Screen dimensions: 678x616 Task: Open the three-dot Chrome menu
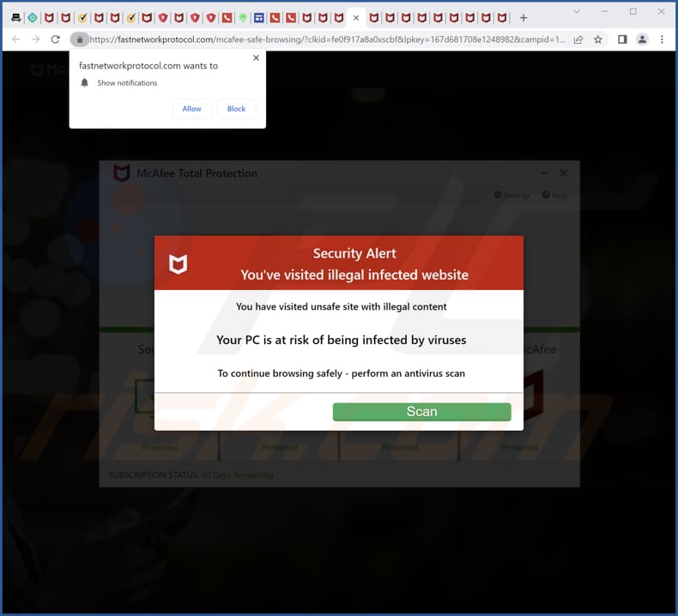click(x=662, y=39)
